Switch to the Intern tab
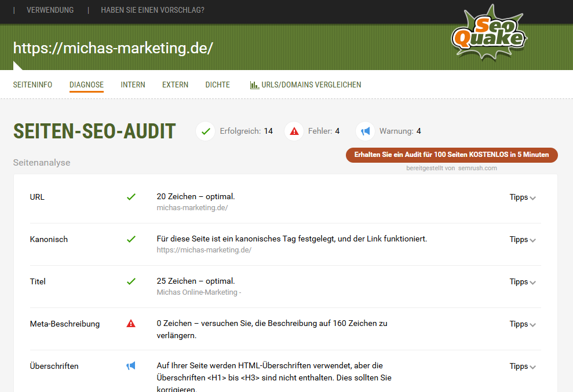Screen dimensions: 573x392 point(133,85)
